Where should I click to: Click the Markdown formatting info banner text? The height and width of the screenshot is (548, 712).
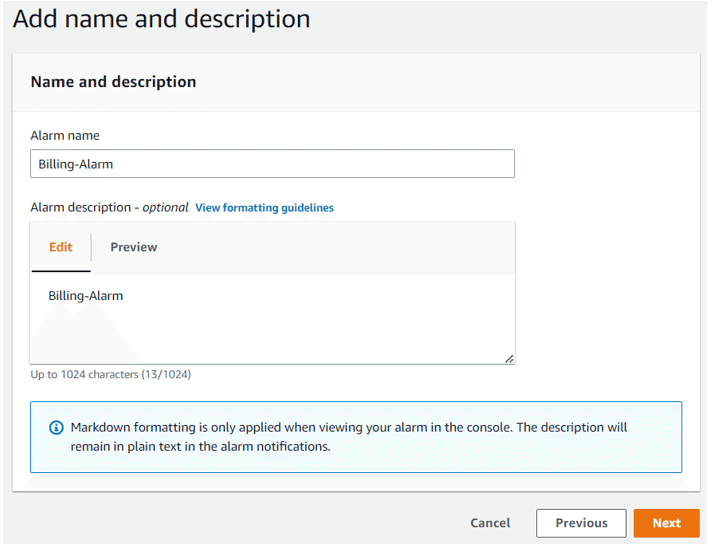click(349, 437)
